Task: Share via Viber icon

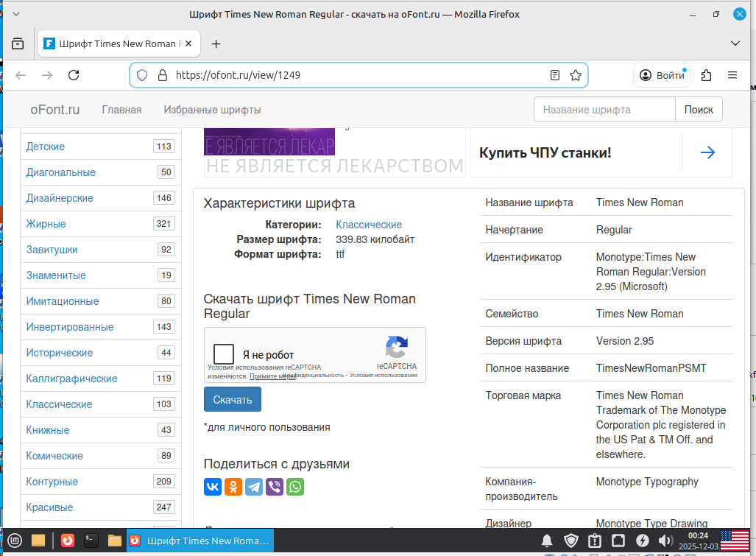Action: pos(275,487)
